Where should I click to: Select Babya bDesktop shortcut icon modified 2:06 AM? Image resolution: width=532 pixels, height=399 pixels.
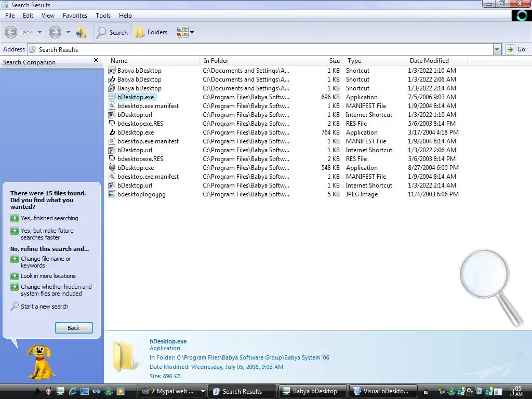tap(112, 79)
